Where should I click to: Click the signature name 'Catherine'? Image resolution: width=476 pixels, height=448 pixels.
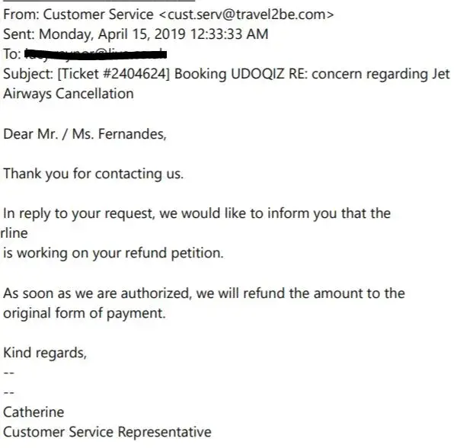tap(34, 412)
